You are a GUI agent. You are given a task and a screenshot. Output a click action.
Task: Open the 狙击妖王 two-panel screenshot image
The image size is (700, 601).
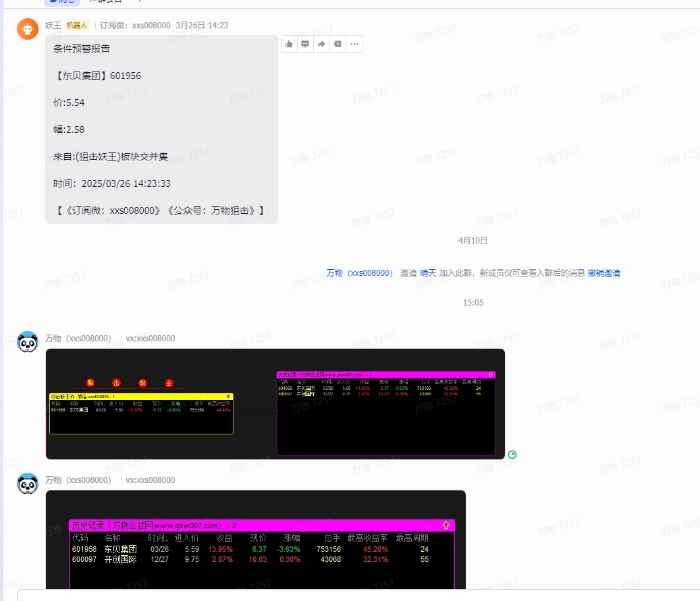275,404
